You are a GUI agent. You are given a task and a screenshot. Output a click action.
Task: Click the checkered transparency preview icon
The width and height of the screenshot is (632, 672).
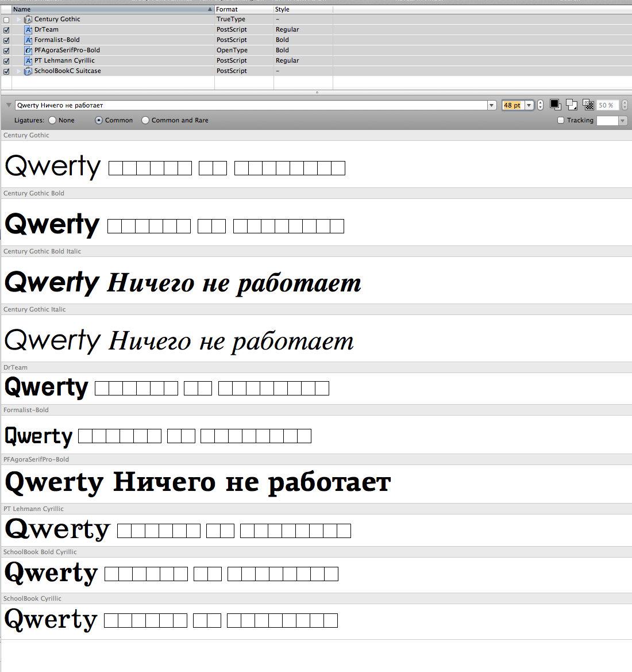click(588, 105)
